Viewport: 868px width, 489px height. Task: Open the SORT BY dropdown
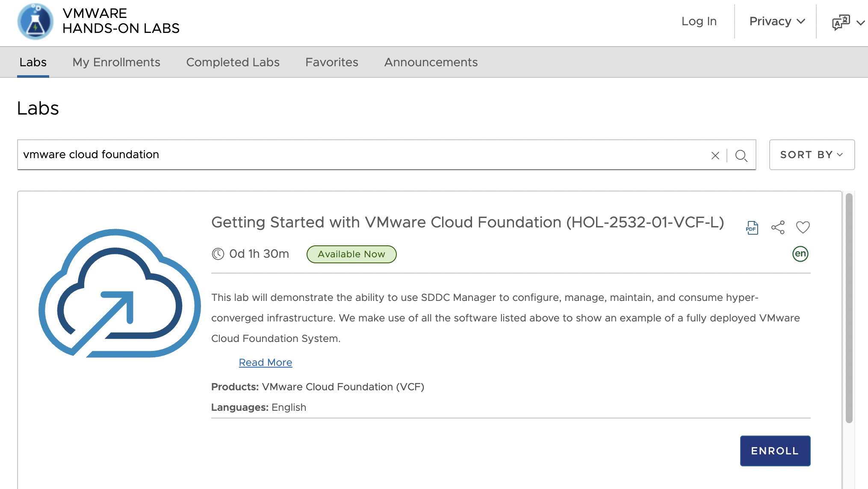point(811,155)
